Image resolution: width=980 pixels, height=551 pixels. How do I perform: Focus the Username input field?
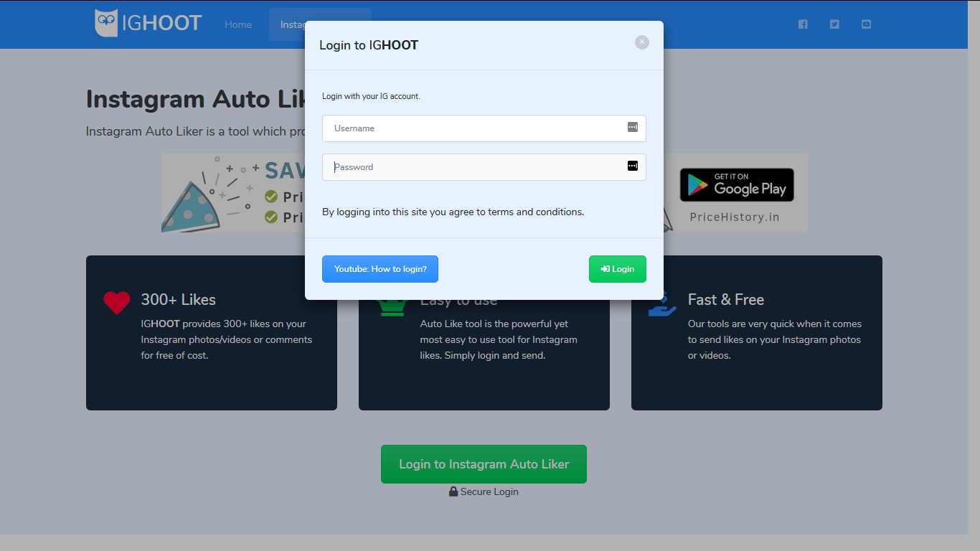(x=484, y=128)
